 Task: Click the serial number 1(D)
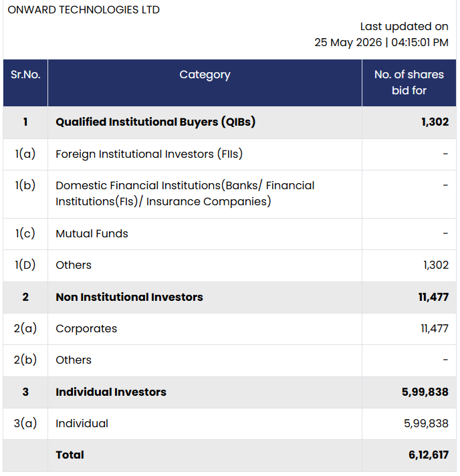coord(25,265)
